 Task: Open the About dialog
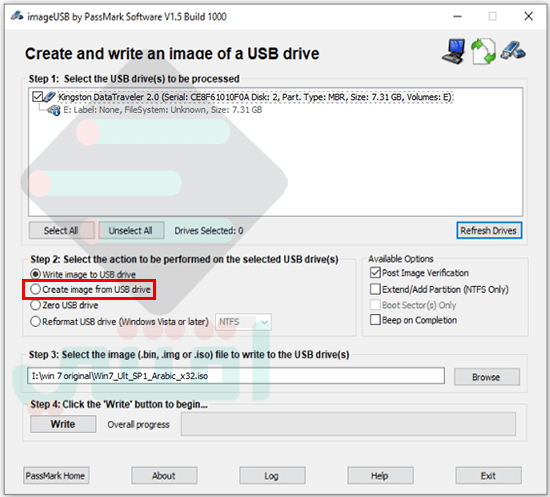[164, 476]
